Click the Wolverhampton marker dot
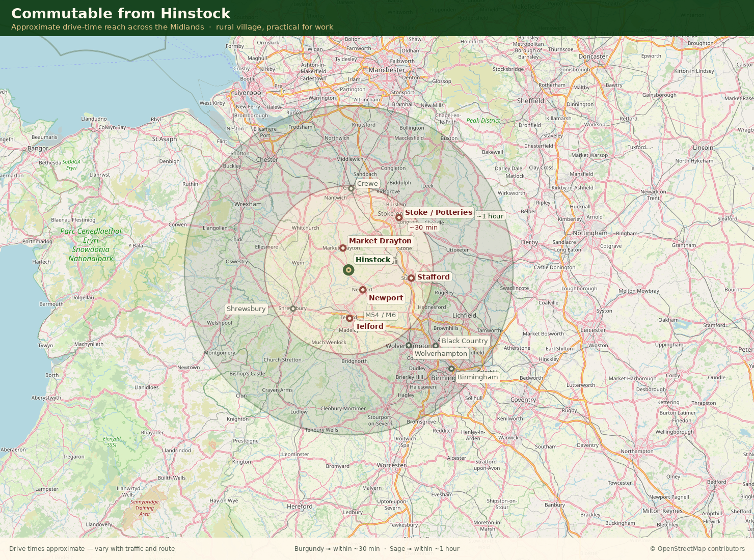Viewport: 754px width, 560px height. [x=409, y=345]
